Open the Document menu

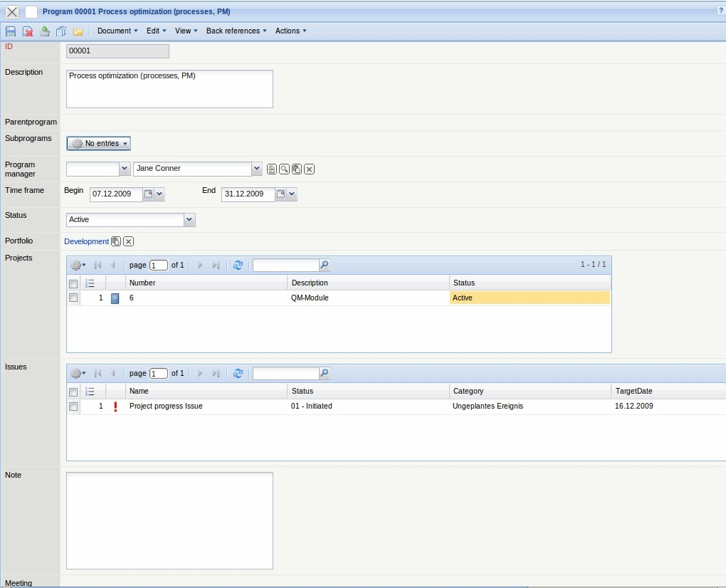[x=117, y=31]
